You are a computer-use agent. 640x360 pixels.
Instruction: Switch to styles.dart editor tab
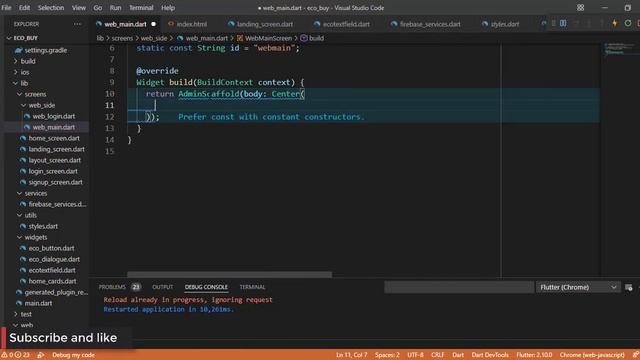point(504,24)
